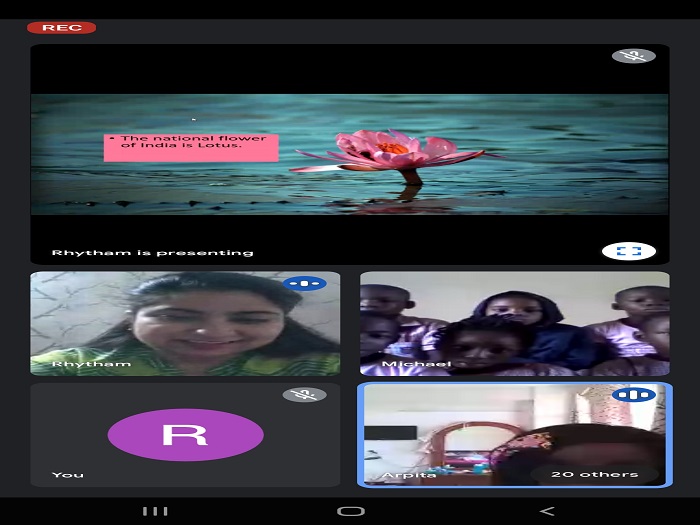This screenshot has width=700, height=525.
Task: Select Michael's video tile
Action: [x=515, y=324]
